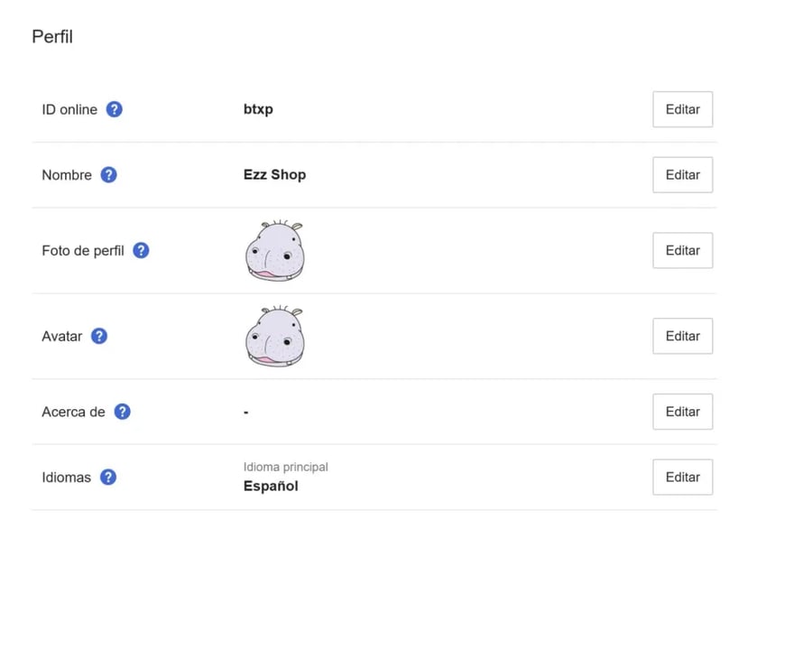The height and width of the screenshot is (659, 812).
Task: Edit the ID online btxp
Action: tap(683, 109)
